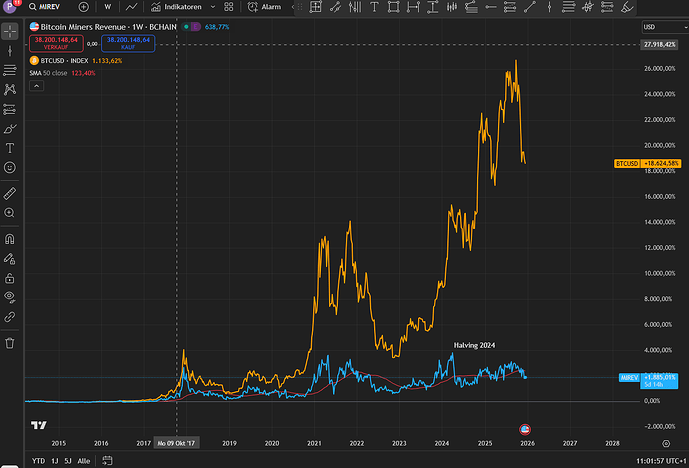Click the red VERKAUF button

56,43
